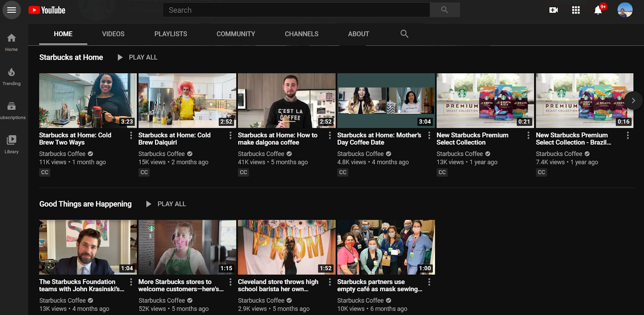Open The Starbucks Foundation teams title
This screenshot has height=315, width=644.
(x=82, y=285)
